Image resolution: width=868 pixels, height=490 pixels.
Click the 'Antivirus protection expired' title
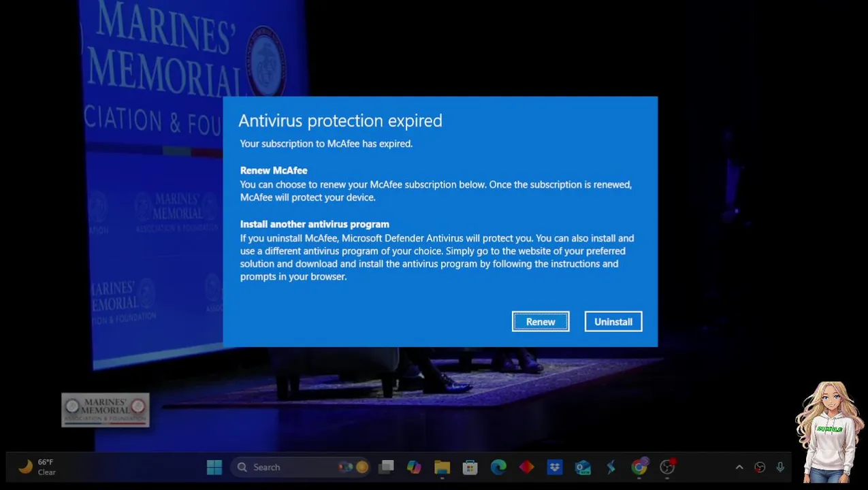pos(340,120)
